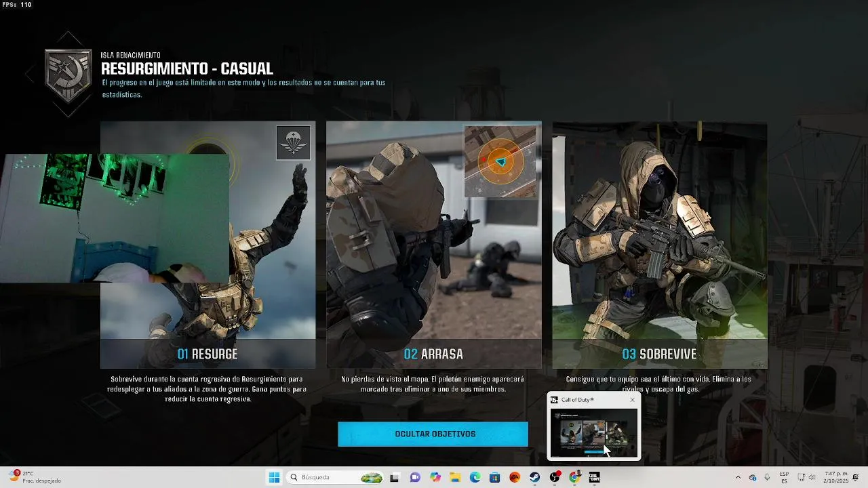Viewport: 868px width, 488px height.
Task: Open the weather widget showing 21°C
Action: (35, 477)
